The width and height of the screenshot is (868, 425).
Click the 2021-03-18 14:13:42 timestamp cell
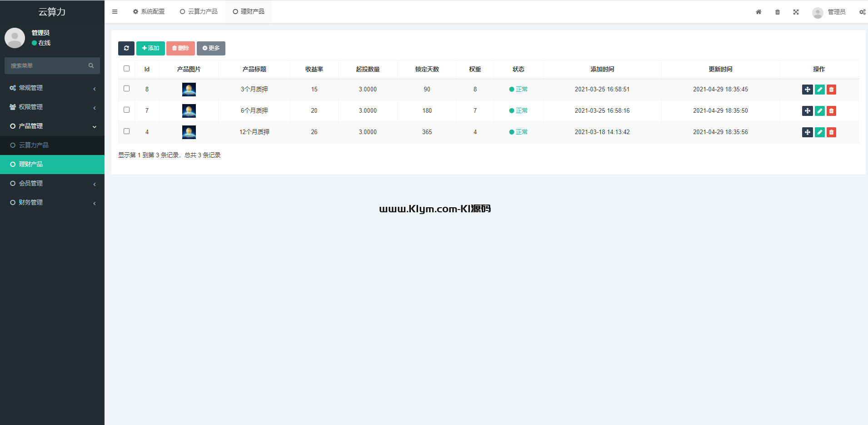(x=602, y=132)
